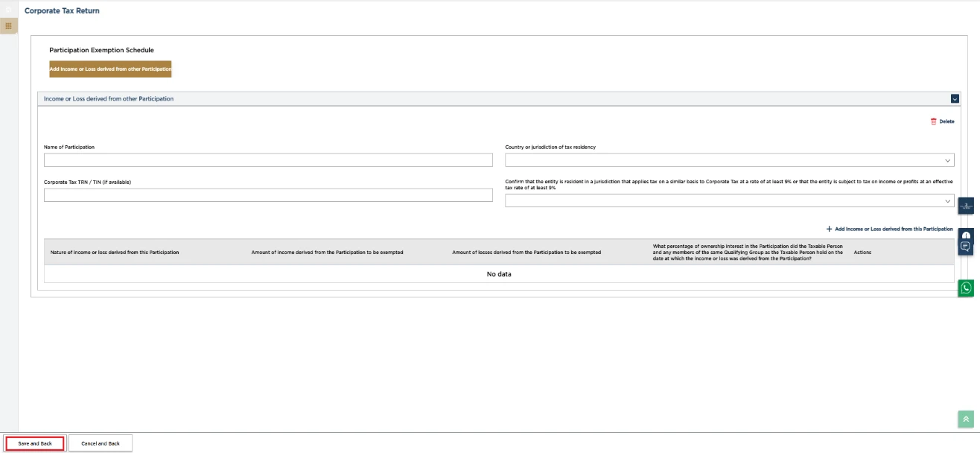
Task: Click Amount of losses to be exempted column header
Action: 526,253
